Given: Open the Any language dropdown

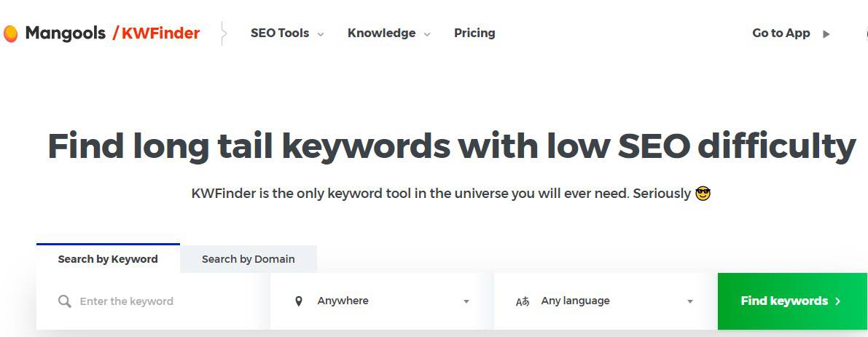Looking at the screenshot, I should [605, 301].
